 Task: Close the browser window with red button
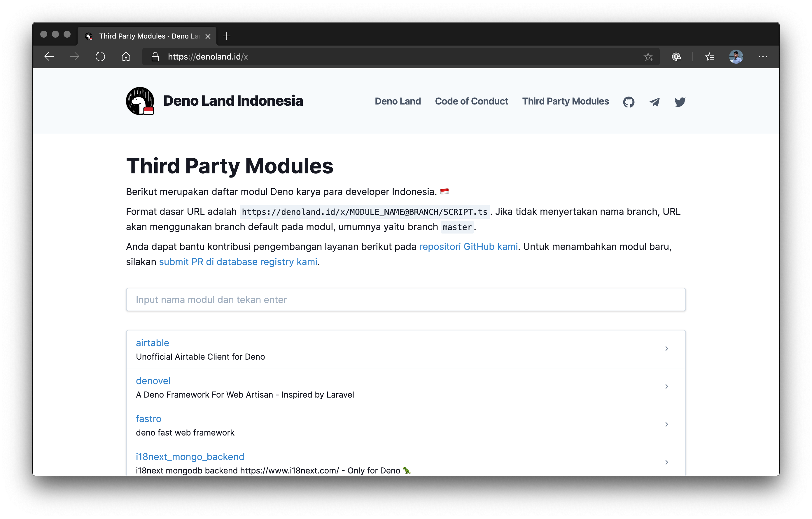pyautogui.click(x=43, y=34)
